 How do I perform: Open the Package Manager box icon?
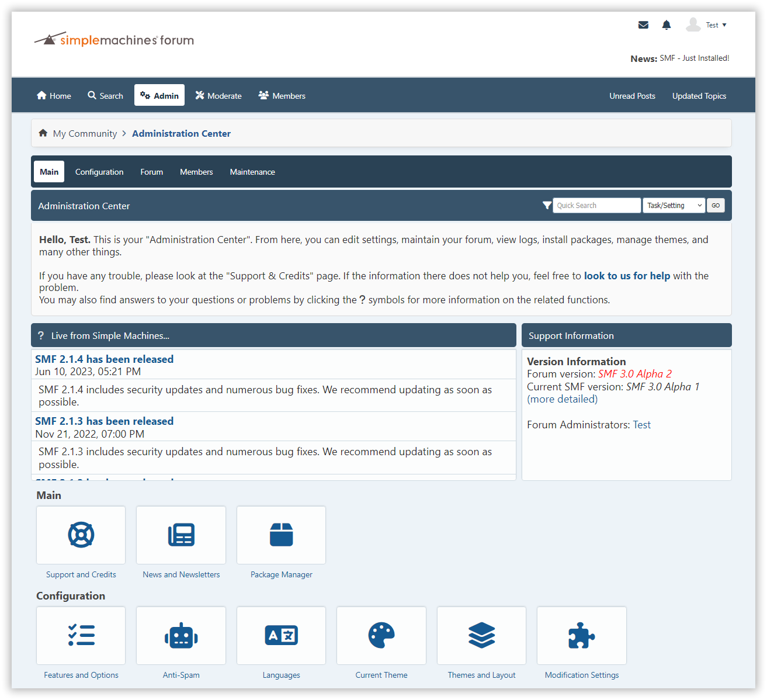[x=281, y=535]
